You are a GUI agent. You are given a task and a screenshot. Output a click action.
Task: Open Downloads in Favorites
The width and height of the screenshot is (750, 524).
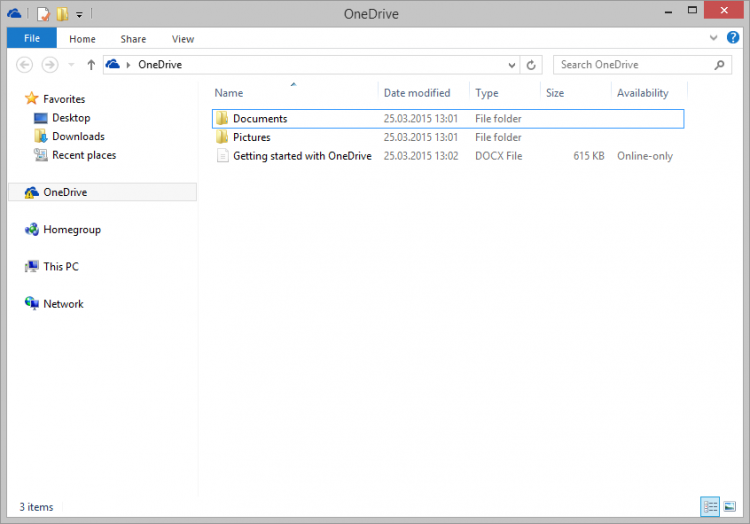[78, 136]
